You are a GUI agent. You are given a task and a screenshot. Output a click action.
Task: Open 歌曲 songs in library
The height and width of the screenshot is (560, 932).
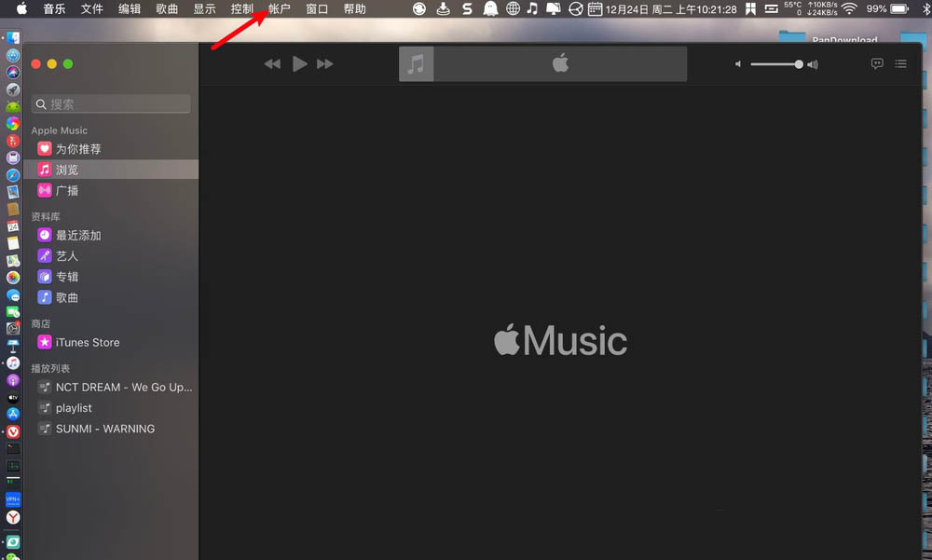click(x=111, y=298)
